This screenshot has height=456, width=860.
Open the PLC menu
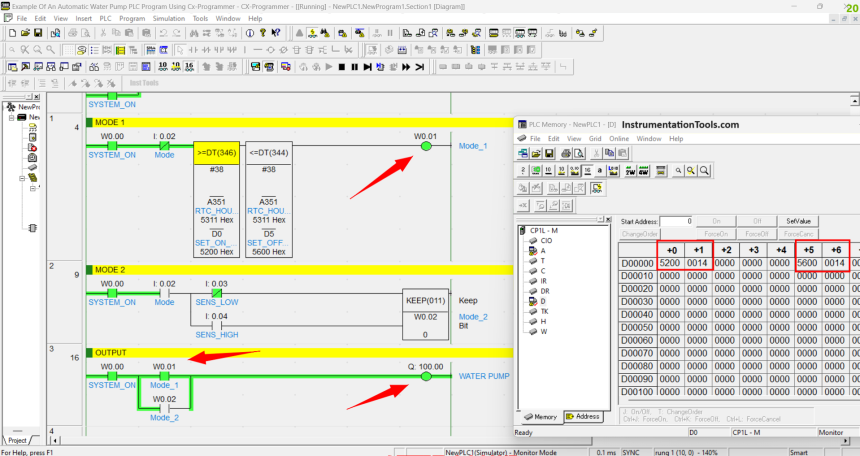point(105,19)
